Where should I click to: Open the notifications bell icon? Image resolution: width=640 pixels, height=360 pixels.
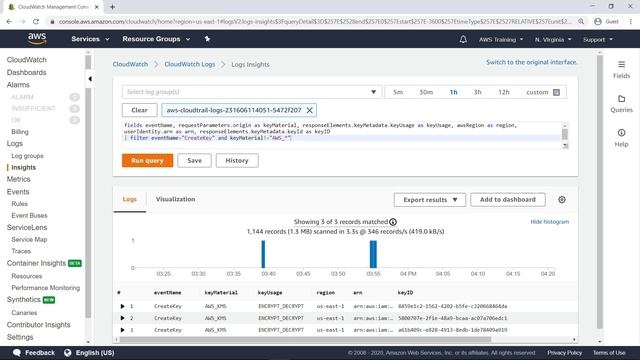point(463,39)
